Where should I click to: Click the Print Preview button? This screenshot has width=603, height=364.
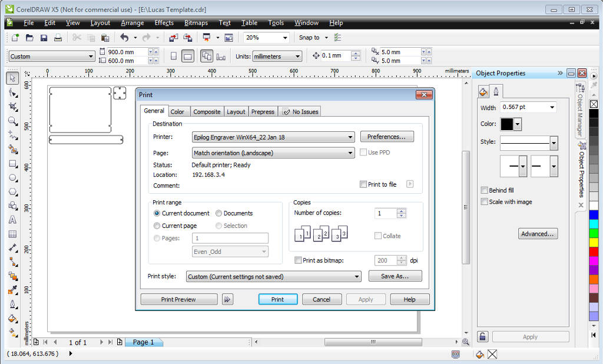pos(179,299)
